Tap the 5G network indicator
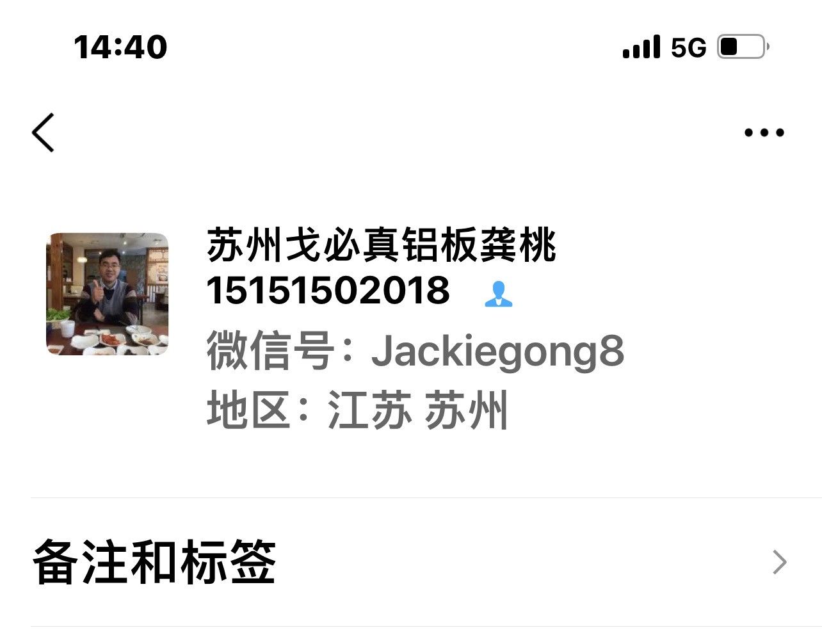 [x=688, y=47]
